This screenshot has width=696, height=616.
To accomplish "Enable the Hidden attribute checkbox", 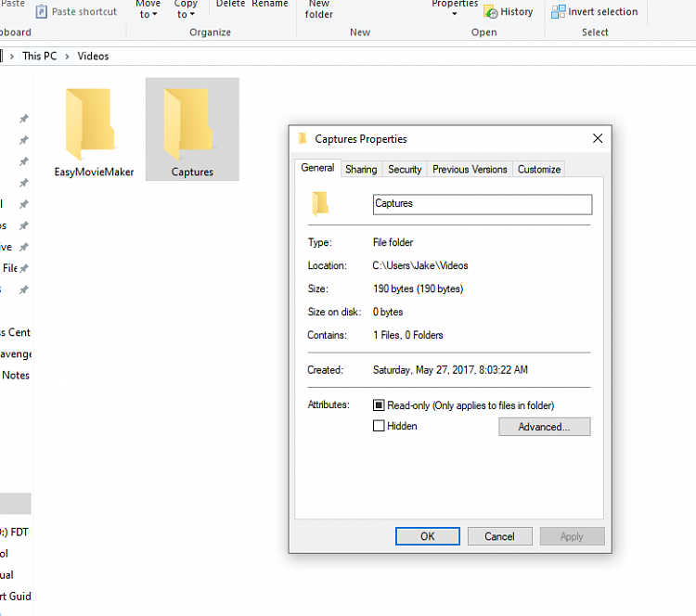I will [x=379, y=426].
